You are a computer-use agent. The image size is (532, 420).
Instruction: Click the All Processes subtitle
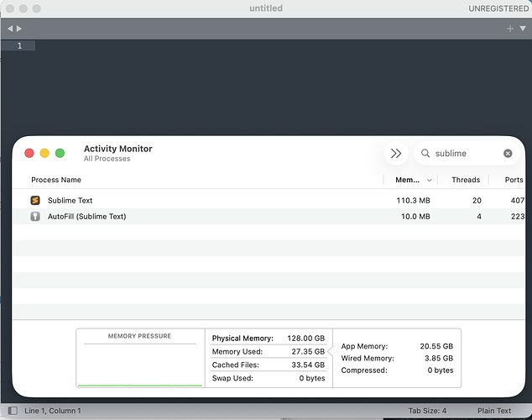point(107,159)
